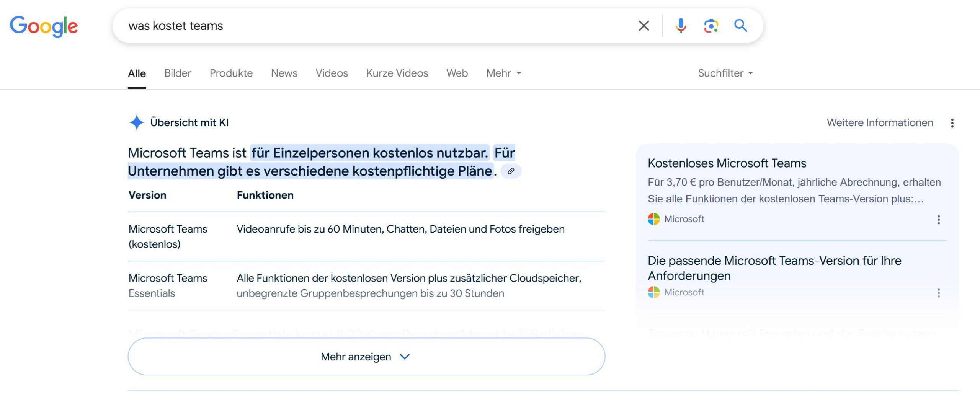This screenshot has height=409, width=980.
Task: Submit search with the magnifier icon
Action: click(x=741, y=26)
